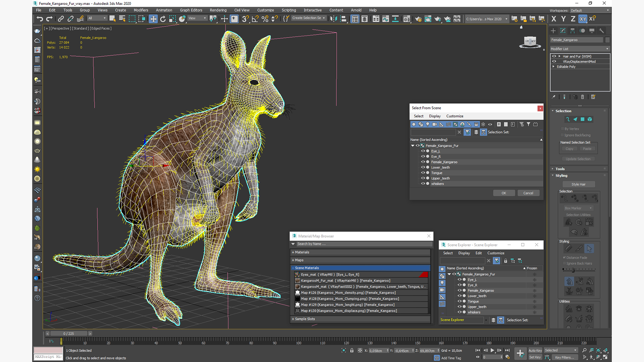
Task: Click the Undo arrow in main toolbar
Action: pyautogui.click(x=40, y=19)
